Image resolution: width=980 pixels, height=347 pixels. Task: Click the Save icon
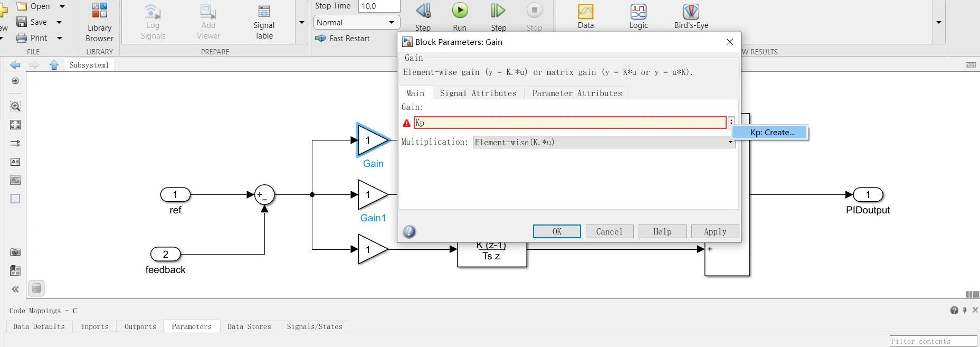coord(22,22)
